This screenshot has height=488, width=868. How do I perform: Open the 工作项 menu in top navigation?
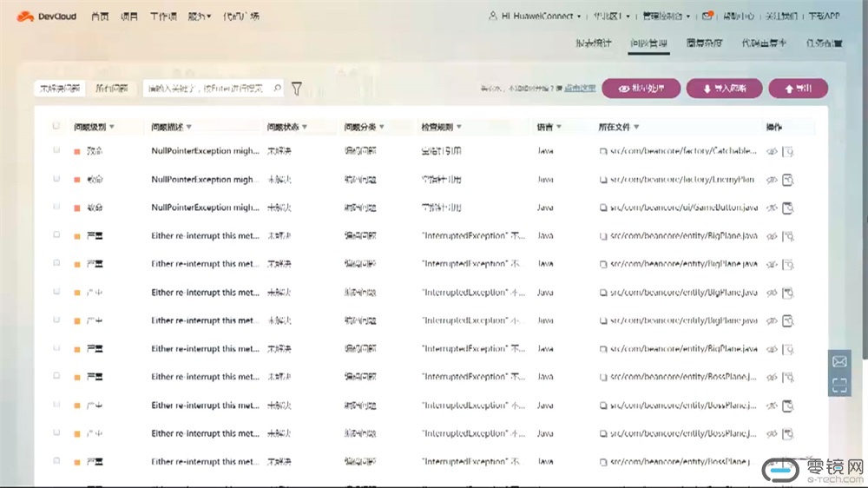(162, 16)
